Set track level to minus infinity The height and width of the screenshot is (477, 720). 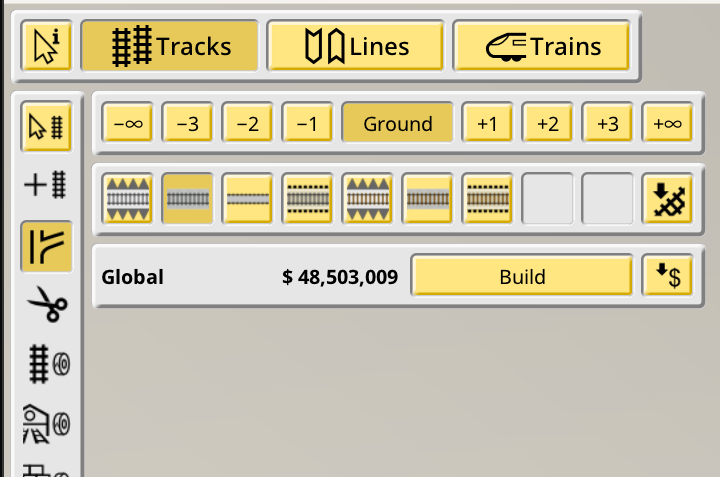click(x=128, y=123)
